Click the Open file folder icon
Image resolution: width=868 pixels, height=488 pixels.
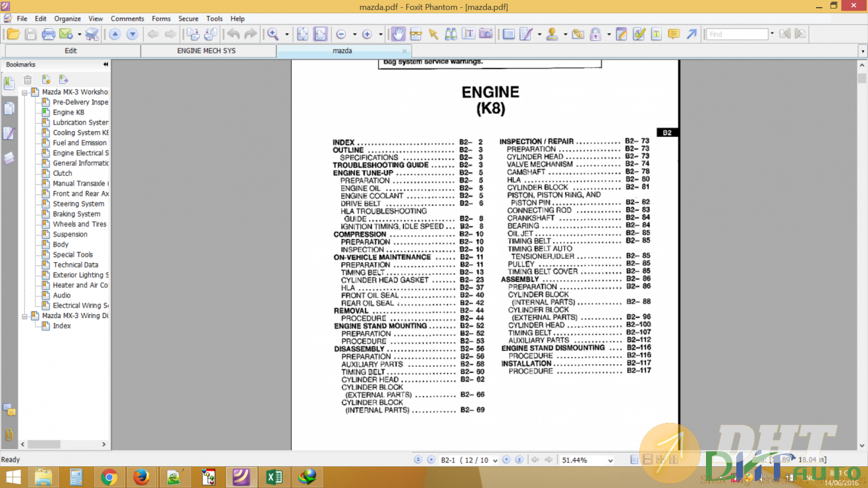tap(13, 34)
